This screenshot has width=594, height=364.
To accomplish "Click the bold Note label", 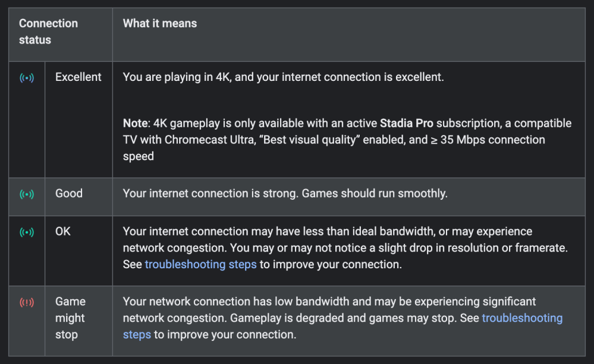I will click(135, 123).
